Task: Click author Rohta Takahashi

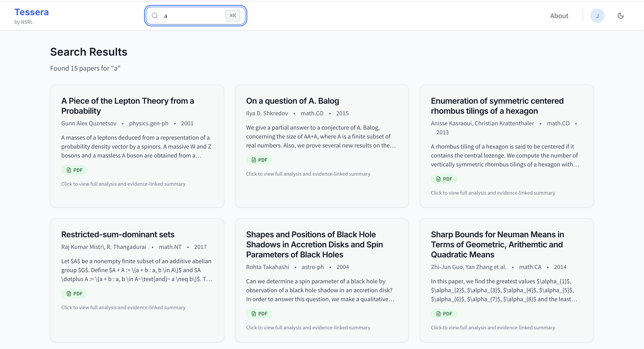Action: [x=267, y=267]
